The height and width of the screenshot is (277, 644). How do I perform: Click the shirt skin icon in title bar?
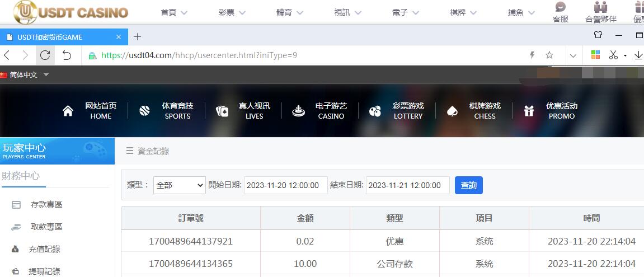click(x=599, y=35)
